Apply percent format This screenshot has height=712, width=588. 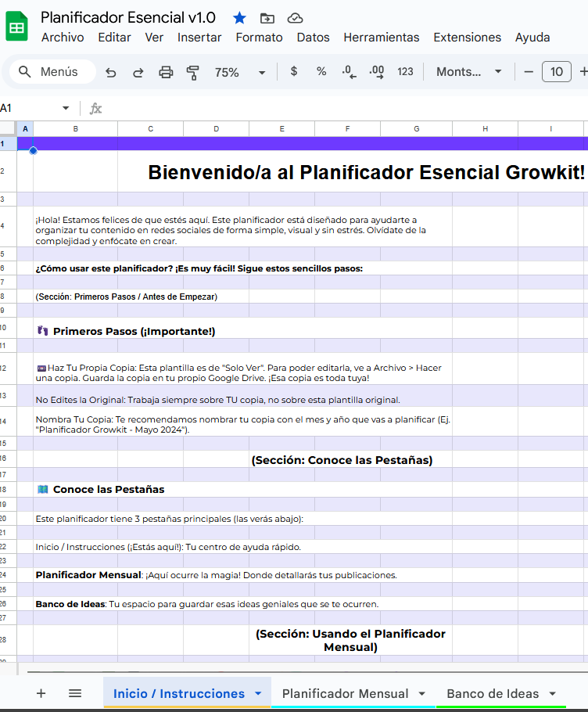point(321,71)
